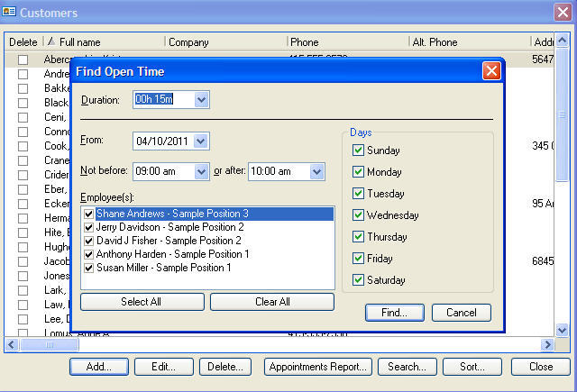The width and height of the screenshot is (577, 392).
Task: Click the horizontal scrollbar thumb in Customers list
Action: point(49,345)
